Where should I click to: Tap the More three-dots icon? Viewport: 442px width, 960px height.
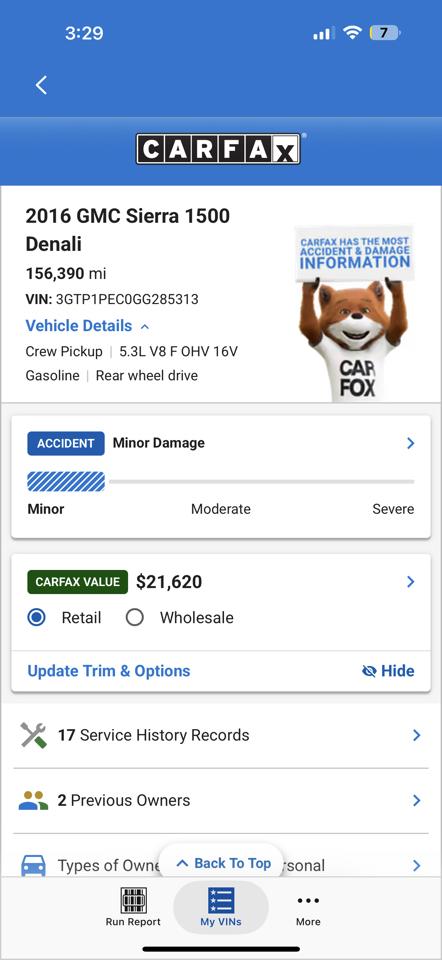pyautogui.click(x=308, y=900)
